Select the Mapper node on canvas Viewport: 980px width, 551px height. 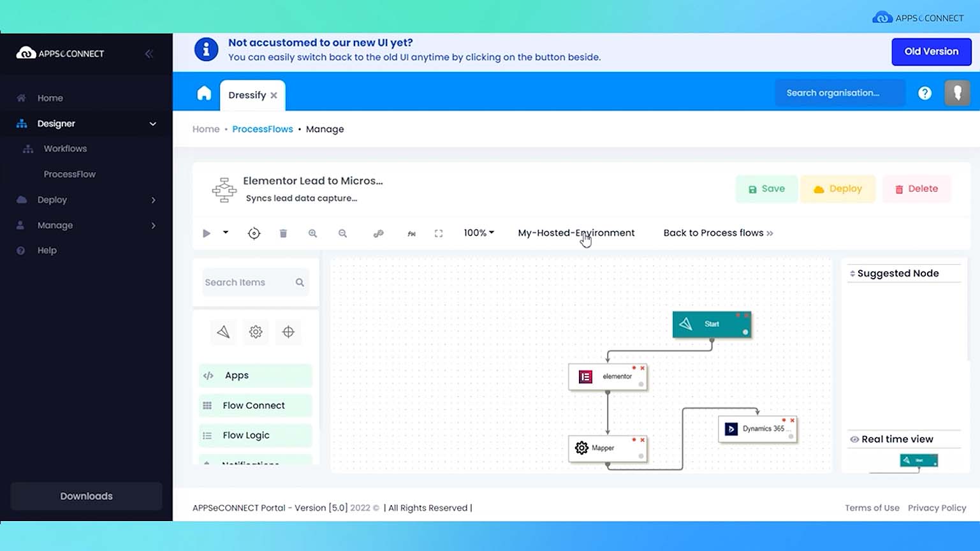(608, 448)
